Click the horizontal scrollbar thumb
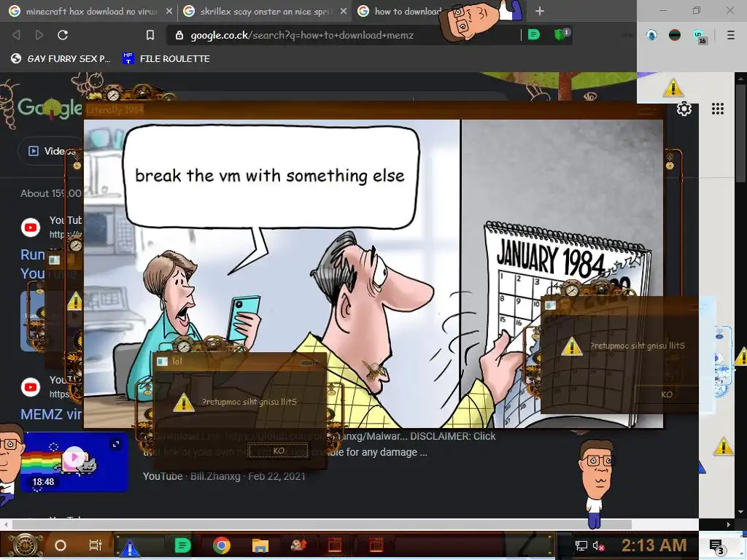The height and width of the screenshot is (560, 747). [322, 524]
